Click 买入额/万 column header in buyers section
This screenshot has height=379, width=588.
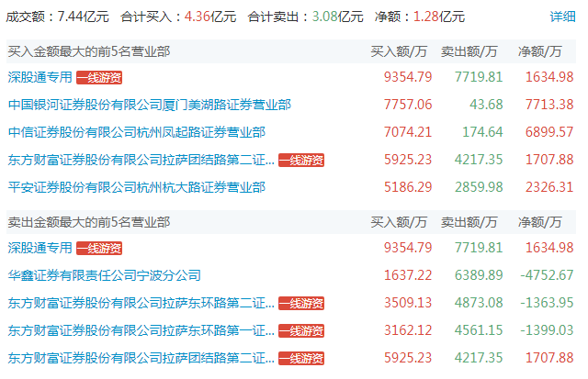coord(399,51)
